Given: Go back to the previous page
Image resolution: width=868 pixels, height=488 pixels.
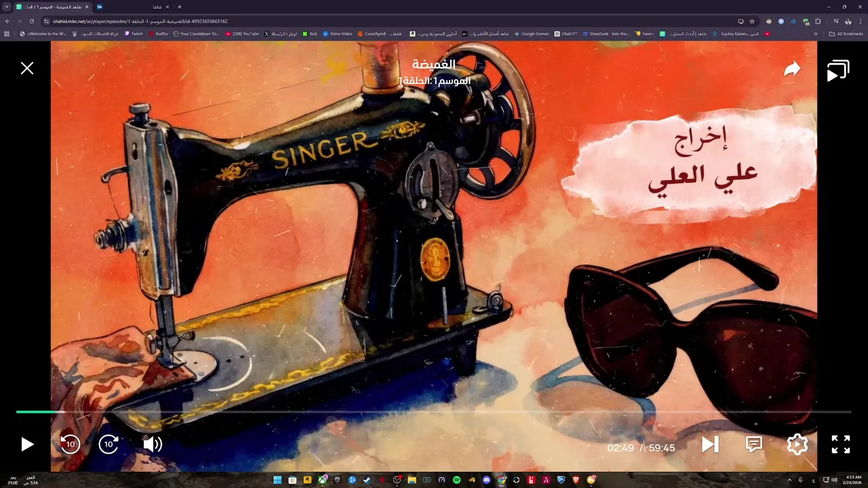Looking at the screenshot, I should (7, 21).
